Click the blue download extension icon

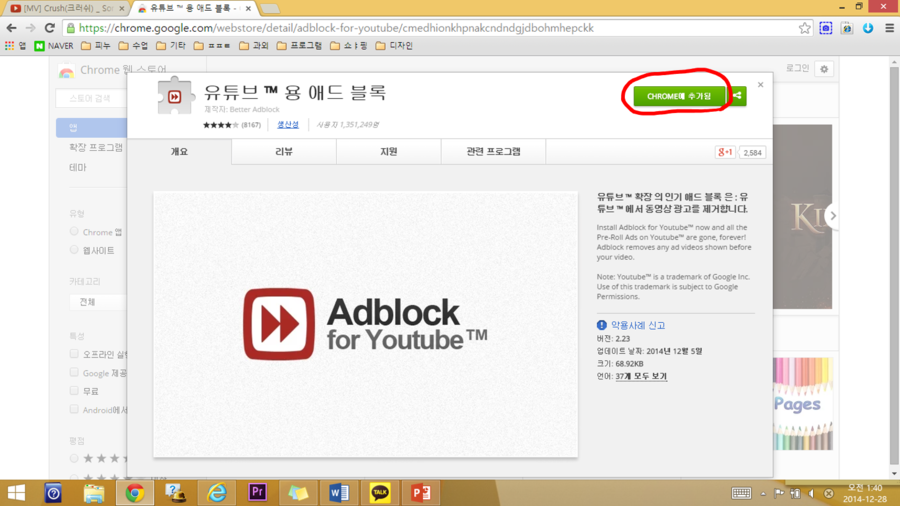[868, 28]
